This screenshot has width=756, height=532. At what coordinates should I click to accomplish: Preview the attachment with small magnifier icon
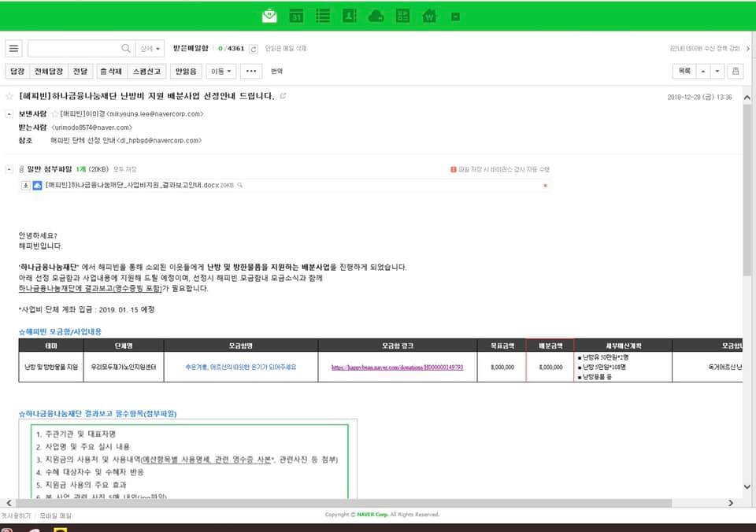239,185
